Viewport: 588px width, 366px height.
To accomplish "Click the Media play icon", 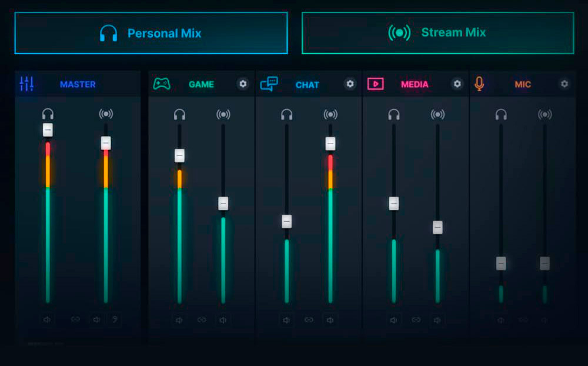I will pyautogui.click(x=376, y=84).
